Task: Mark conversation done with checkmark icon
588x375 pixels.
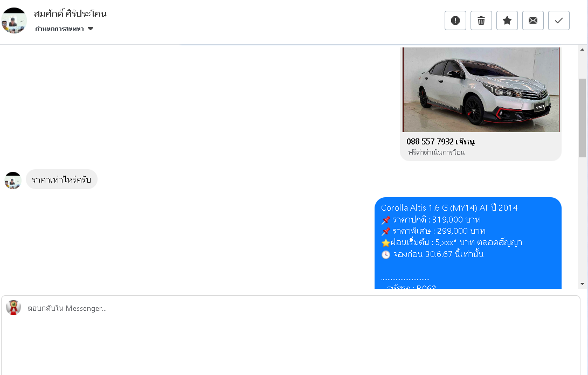Action: tap(559, 20)
